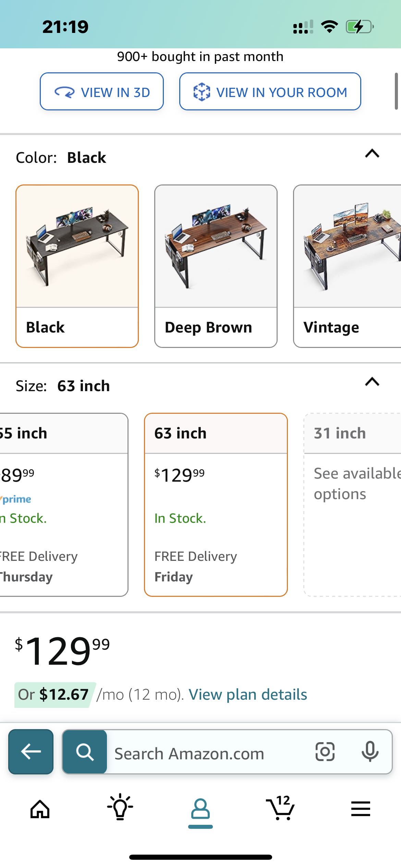Click View in Your Room button
Image resolution: width=401 pixels, height=868 pixels.
pyautogui.click(x=270, y=92)
